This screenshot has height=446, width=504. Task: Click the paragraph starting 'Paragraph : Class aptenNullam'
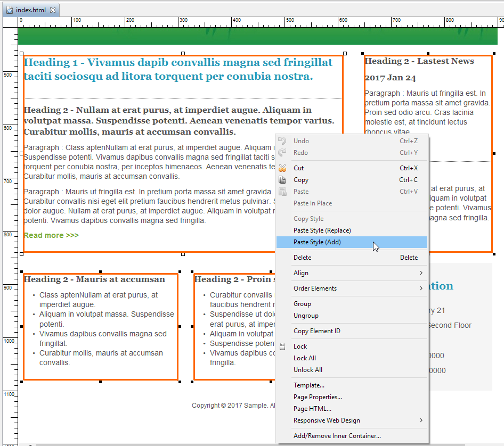click(150, 162)
